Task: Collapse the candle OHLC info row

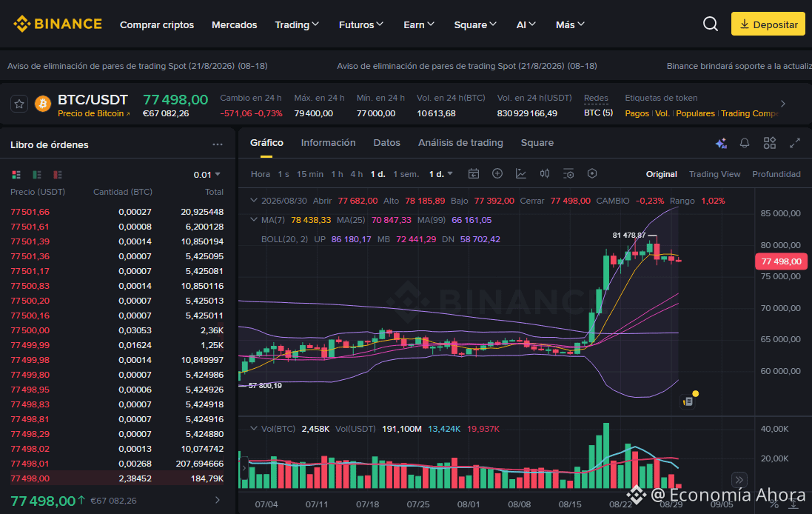Action: (x=254, y=200)
